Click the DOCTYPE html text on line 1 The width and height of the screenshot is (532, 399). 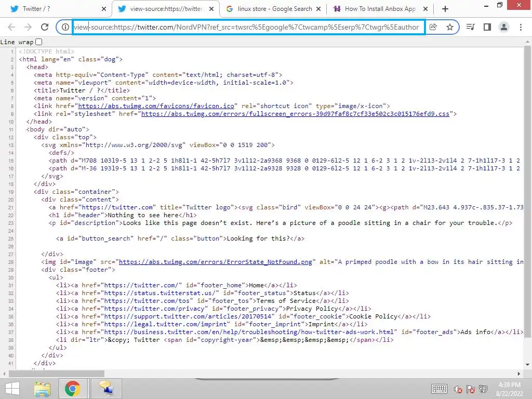point(46,51)
